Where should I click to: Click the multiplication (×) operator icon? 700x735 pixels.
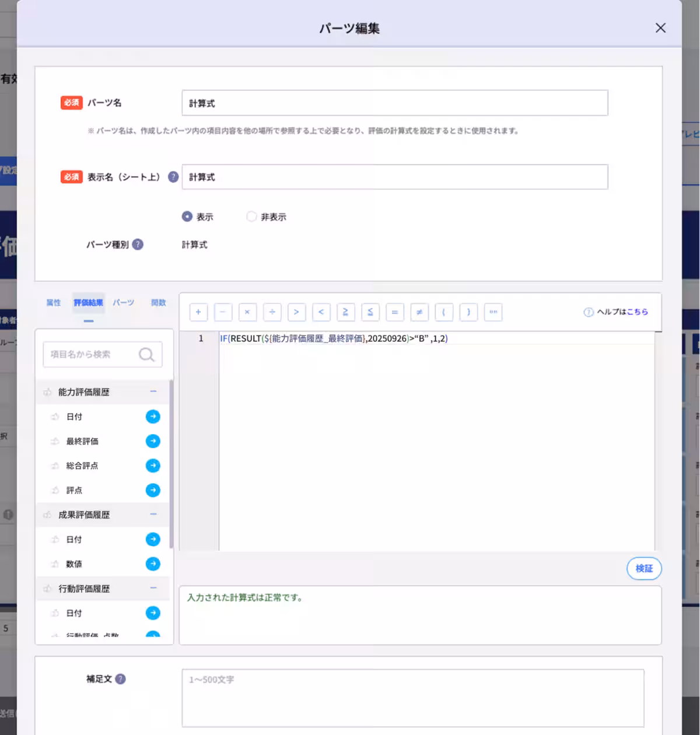pos(247,312)
